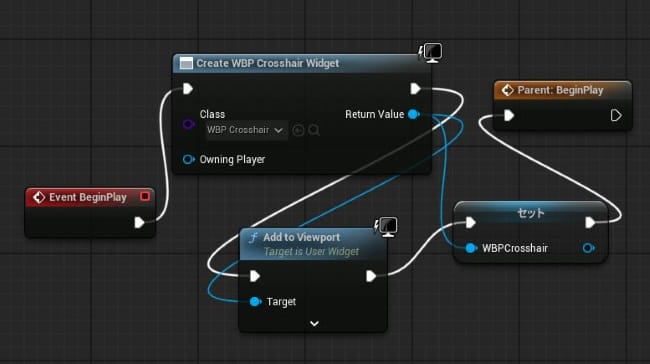Click the WBPCrosshair input pin
This screenshot has height=364, width=650.
coord(471,248)
